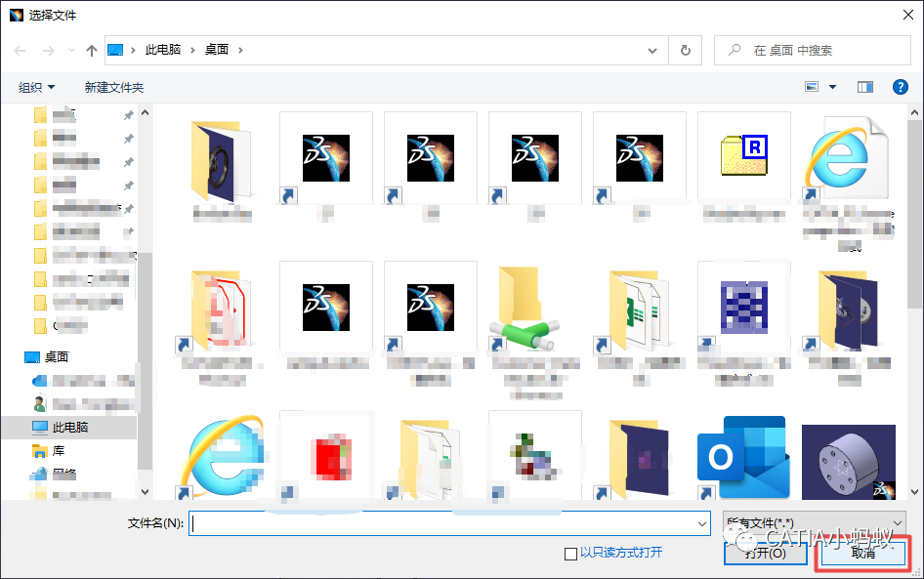Open the 组织 menu
Screen dimensions: 924x579
pyautogui.click(x=36, y=88)
